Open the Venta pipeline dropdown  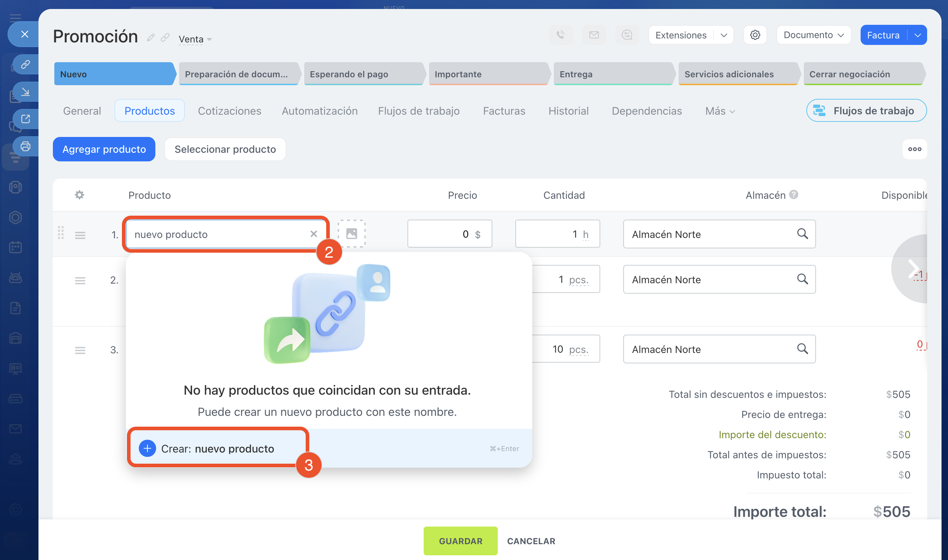coord(195,39)
